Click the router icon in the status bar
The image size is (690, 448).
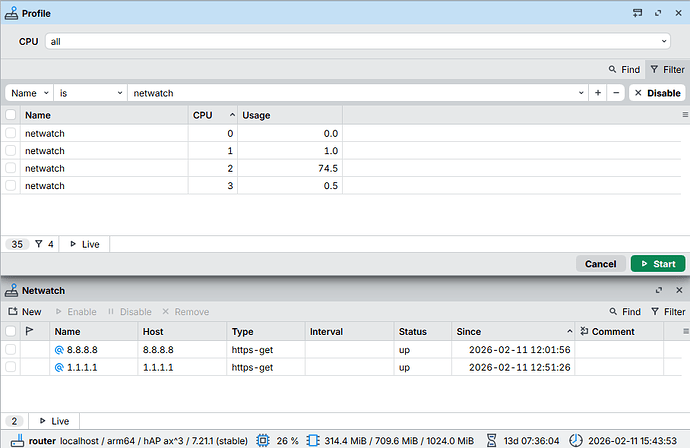pyautogui.click(x=17, y=441)
